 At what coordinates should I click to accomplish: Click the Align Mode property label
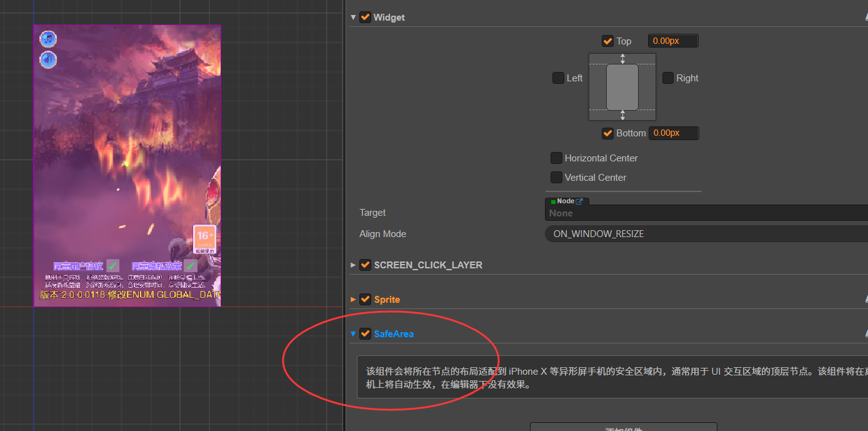[382, 234]
